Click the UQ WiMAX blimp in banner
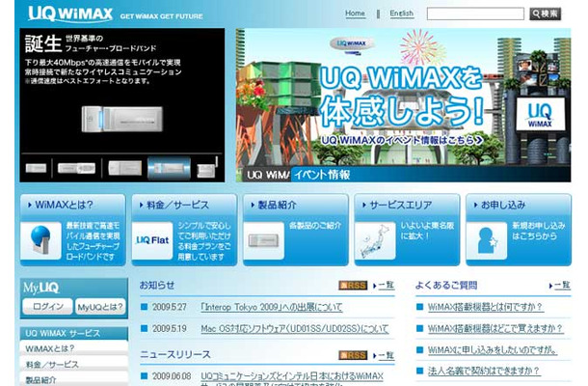 pyautogui.click(x=352, y=44)
